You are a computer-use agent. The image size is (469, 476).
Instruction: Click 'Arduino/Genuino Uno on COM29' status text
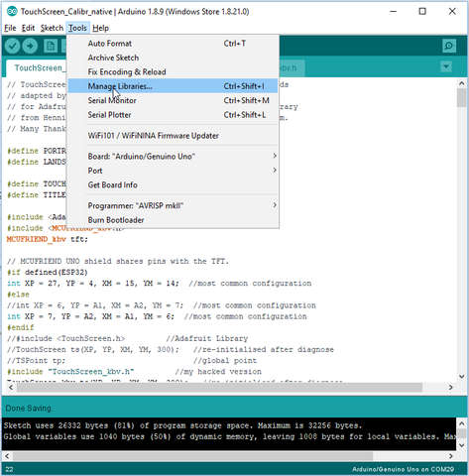tap(403, 469)
